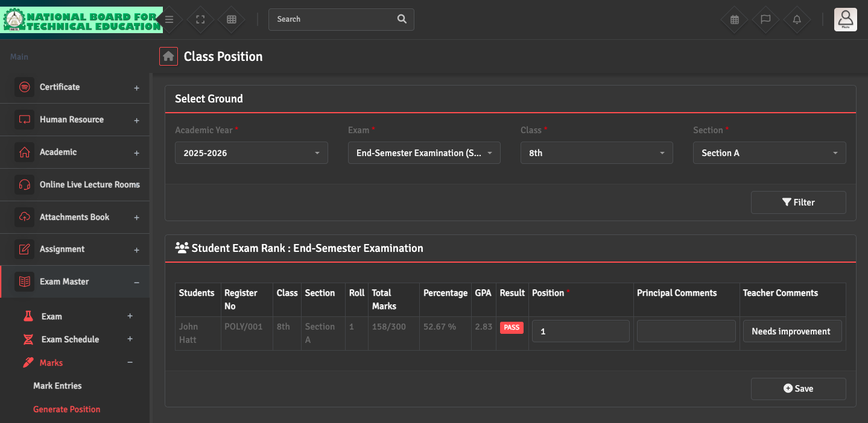
Task: Select Online Live Lecture Rooms menu item
Action: point(89,184)
